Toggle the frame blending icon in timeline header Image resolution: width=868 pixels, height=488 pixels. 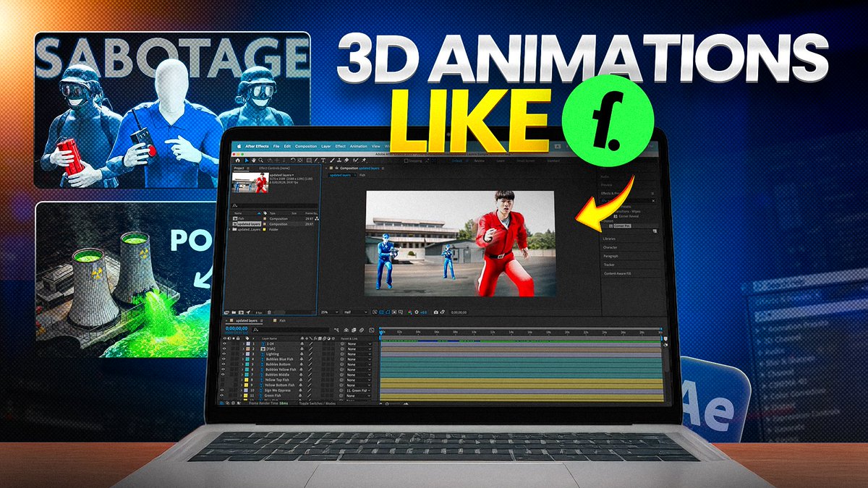coord(354,330)
